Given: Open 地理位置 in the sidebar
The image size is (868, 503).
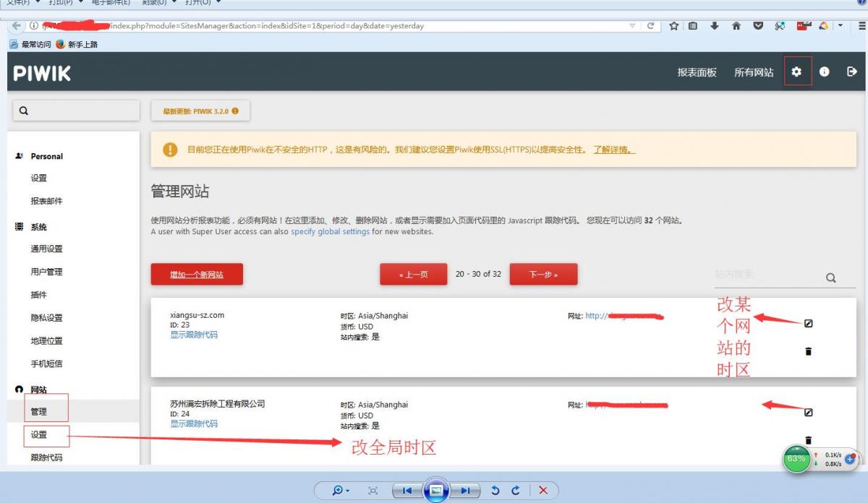Looking at the screenshot, I should [x=46, y=340].
